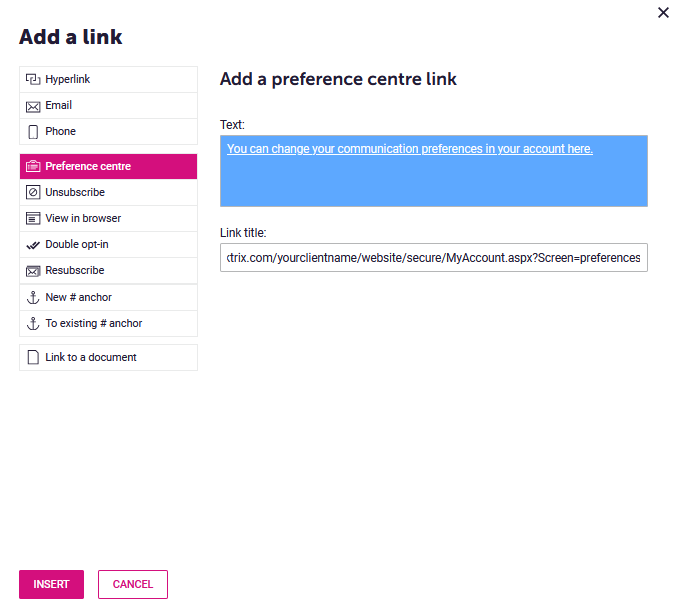Click the To existing # anchor icon

tap(33, 324)
